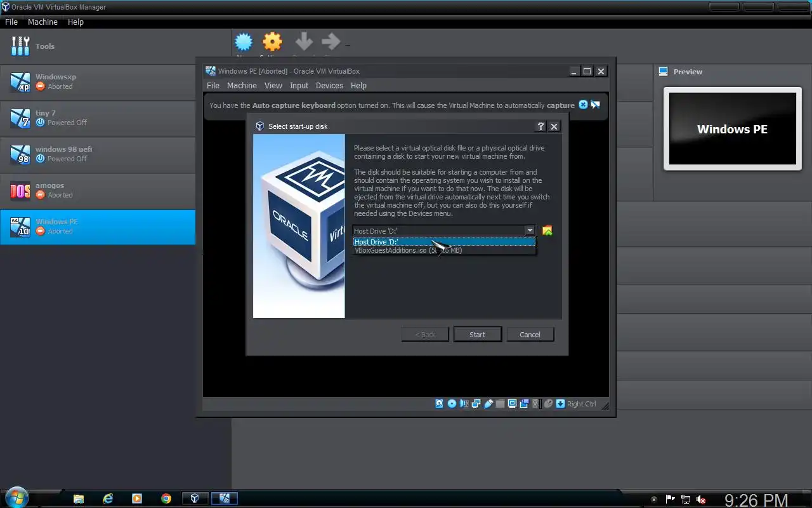This screenshot has width=812, height=508.
Task: Select the windows 98 uefi machine
Action: 98,154
